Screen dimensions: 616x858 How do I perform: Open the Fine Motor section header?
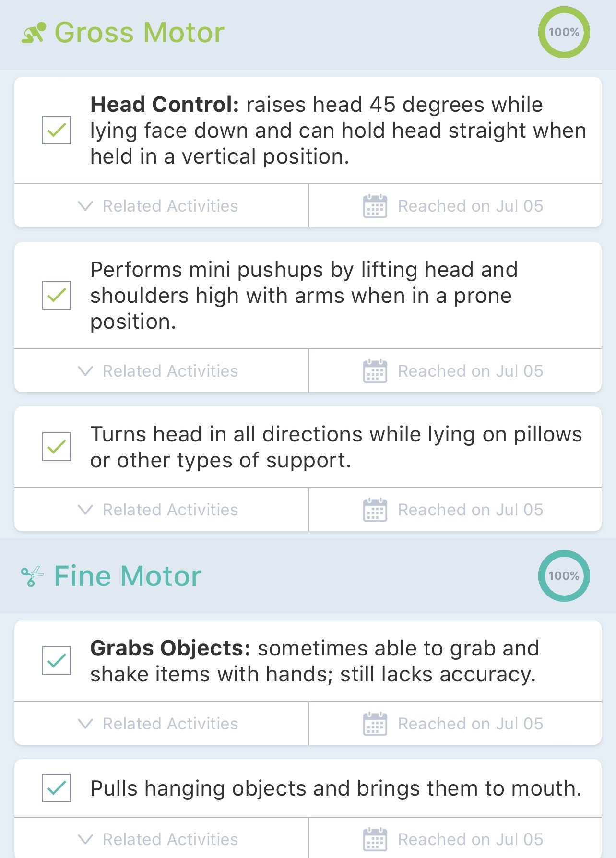(128, 576)
